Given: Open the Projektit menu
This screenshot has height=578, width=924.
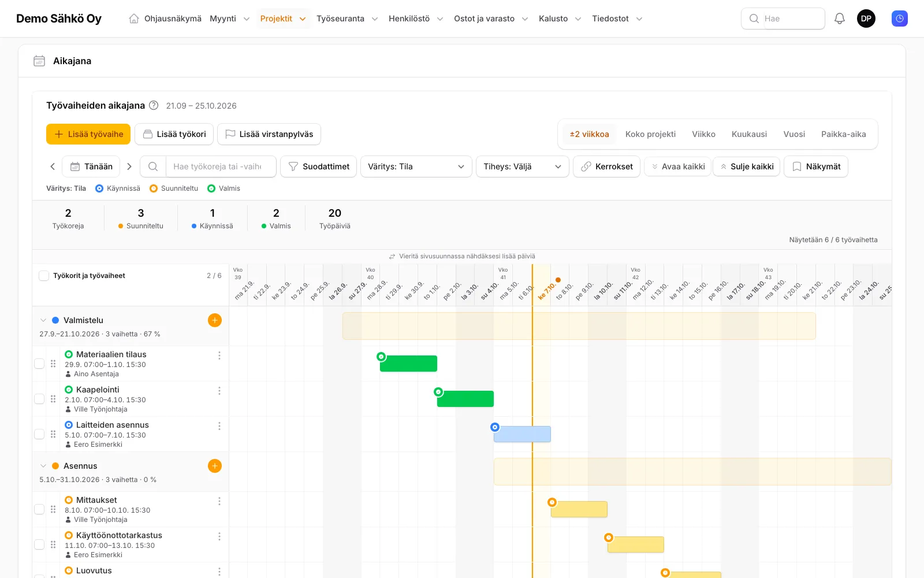Looking at the screenshot, I should (283, 18).
